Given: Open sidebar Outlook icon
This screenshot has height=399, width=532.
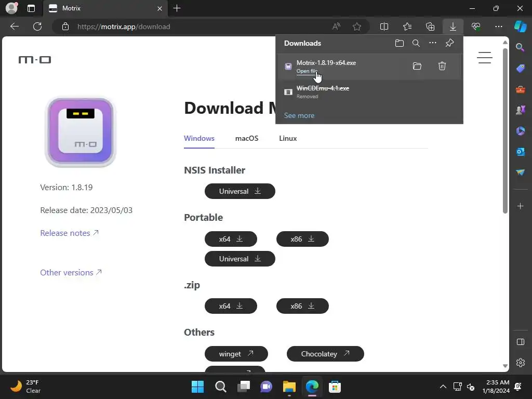Looking at the screenshot, I should (520, 152).
